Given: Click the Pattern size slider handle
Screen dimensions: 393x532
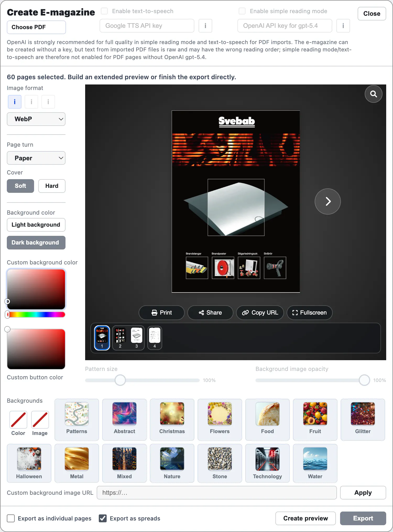Looking at the screenshot, I should tap(120, 380).
